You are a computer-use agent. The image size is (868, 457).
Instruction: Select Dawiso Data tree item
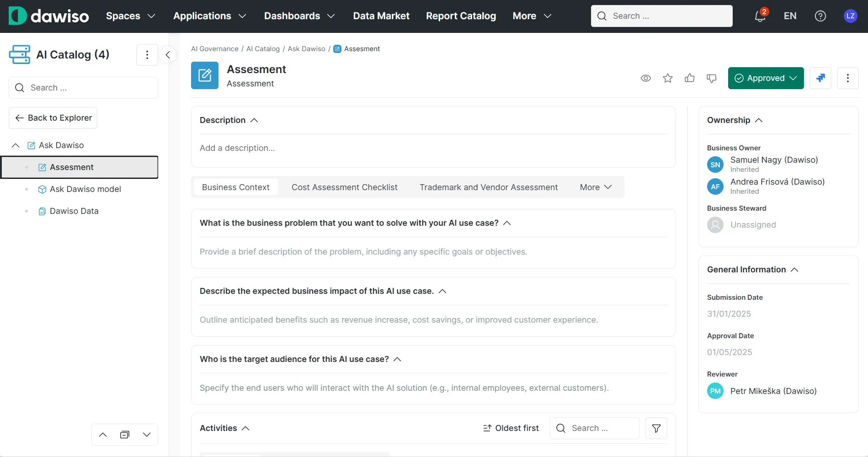point(74,211)
